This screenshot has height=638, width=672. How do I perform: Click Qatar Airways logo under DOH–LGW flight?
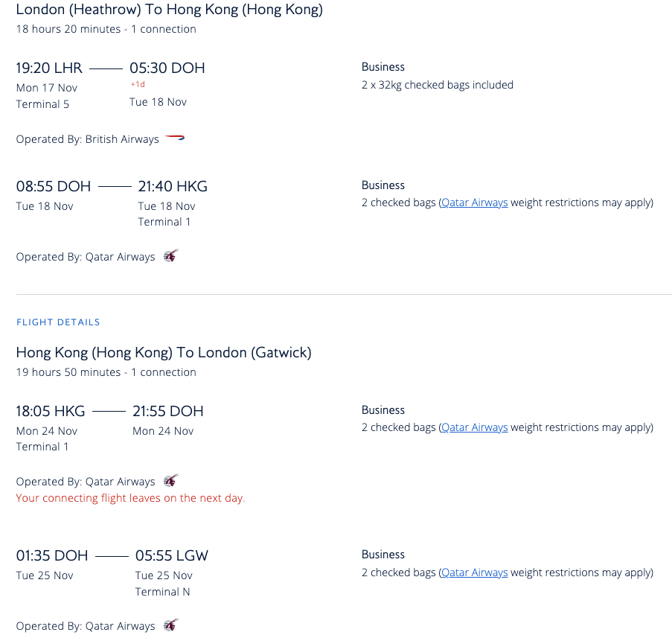pos(171,625)
